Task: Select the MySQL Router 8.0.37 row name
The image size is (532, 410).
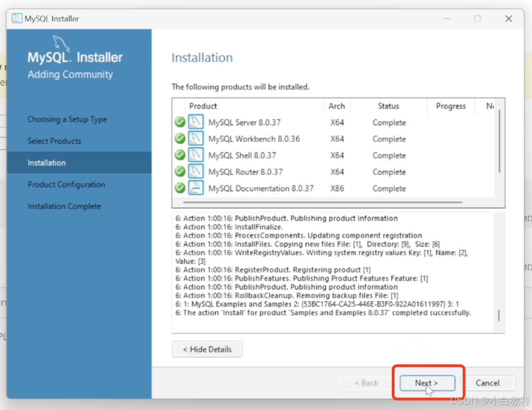Action: coord(245,172)
